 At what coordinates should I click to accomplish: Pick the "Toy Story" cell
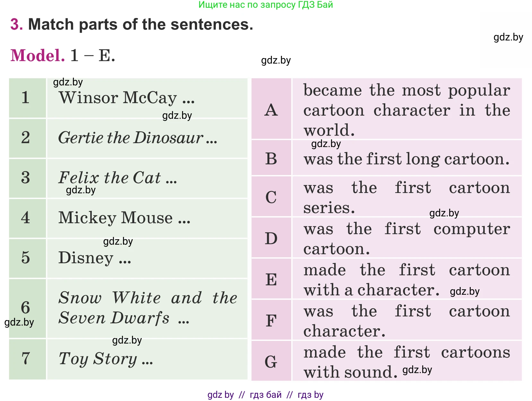click(x=106, y=359)
